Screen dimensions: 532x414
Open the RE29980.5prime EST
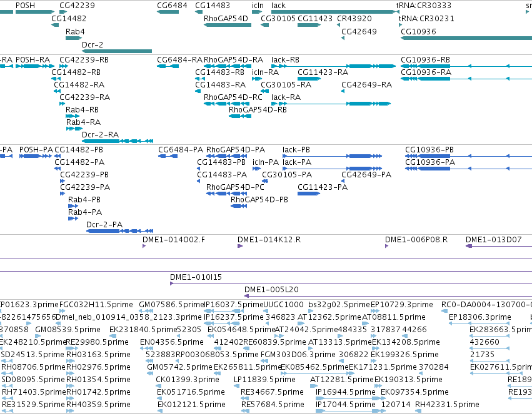coord(72,348)
